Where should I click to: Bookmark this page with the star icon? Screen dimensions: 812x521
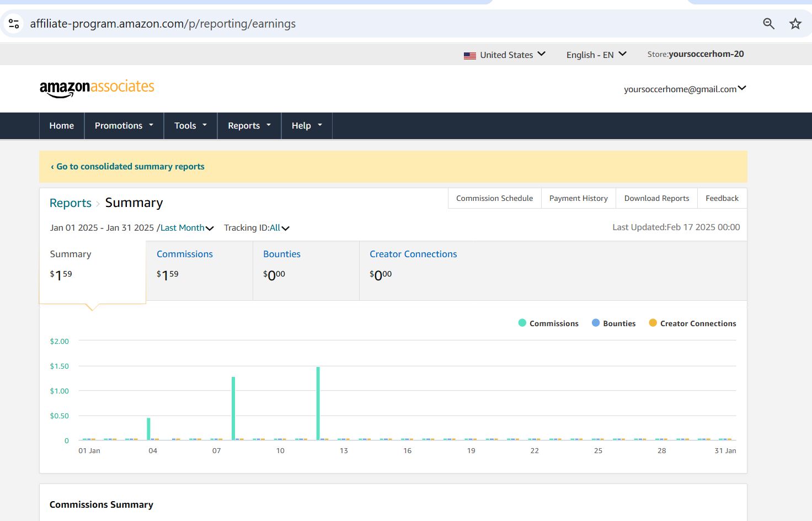pos(795,24)
